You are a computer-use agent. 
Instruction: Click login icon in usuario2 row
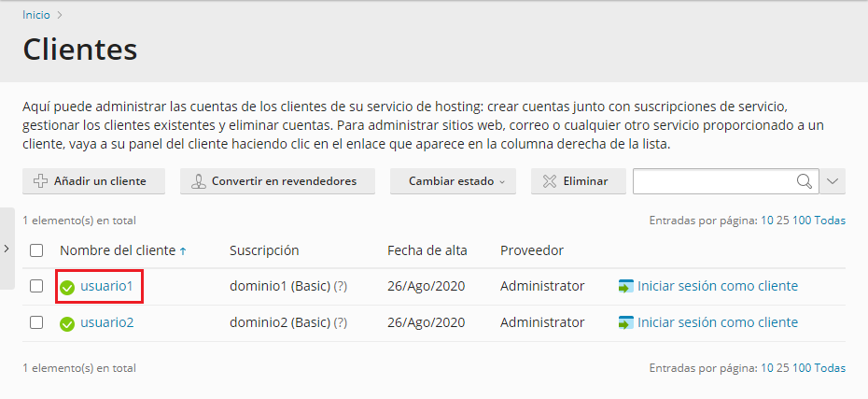tap(625, 322)
